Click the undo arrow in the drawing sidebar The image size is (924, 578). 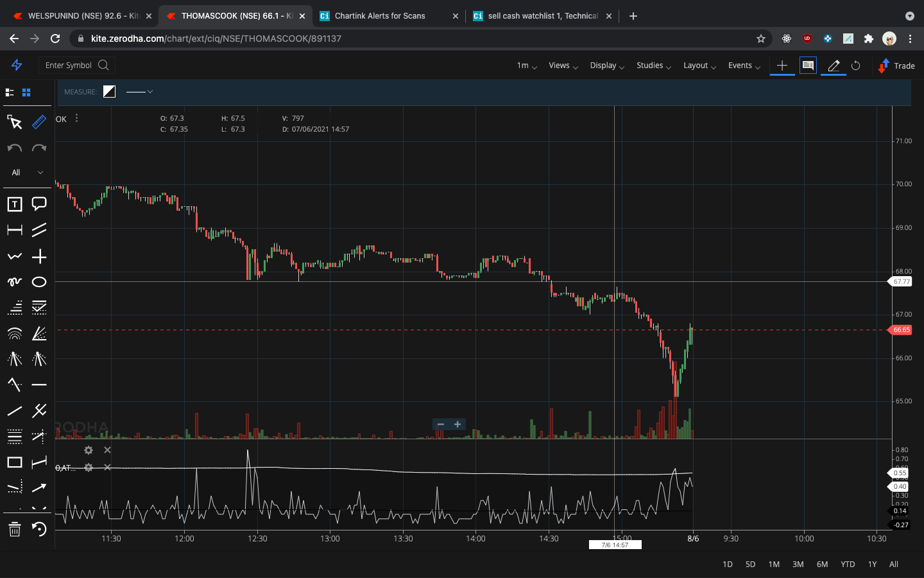coord(14,148)
